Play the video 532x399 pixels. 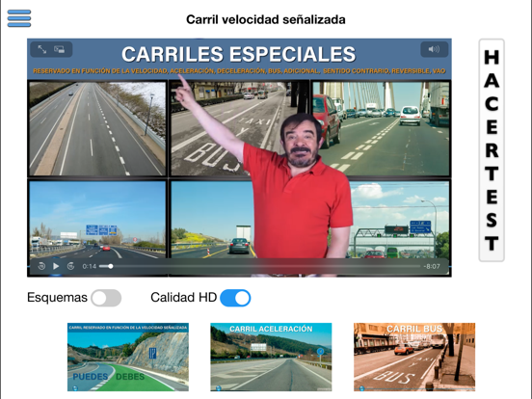click(x=56, y=266)
